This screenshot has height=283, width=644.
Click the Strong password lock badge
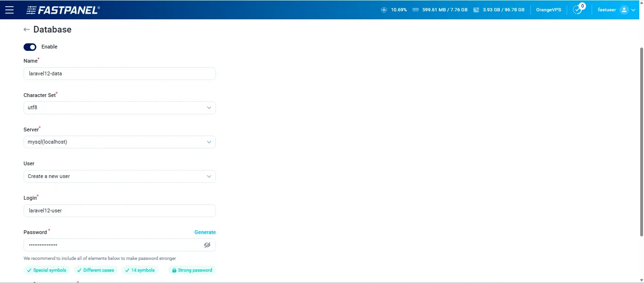192,270
